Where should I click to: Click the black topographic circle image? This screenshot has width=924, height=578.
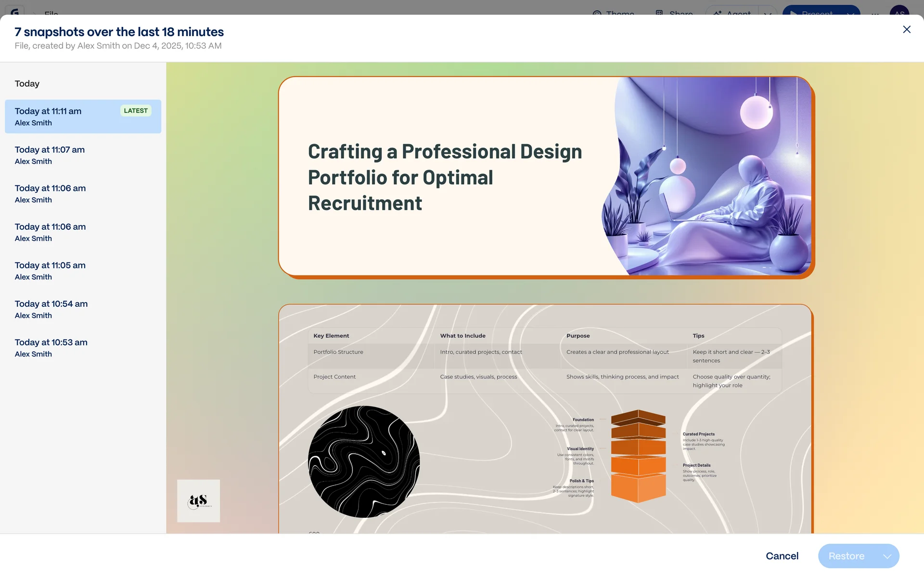pos(364,461)
